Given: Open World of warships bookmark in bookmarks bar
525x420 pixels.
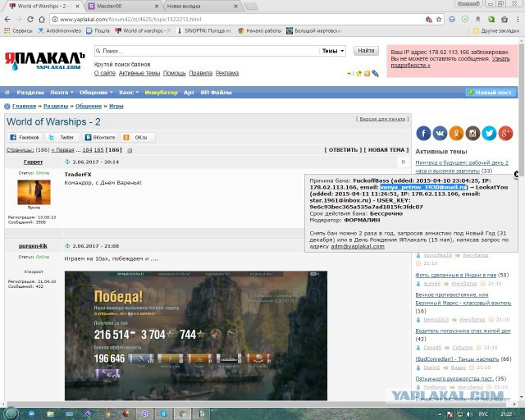Looking at the screenshot, I should pyautogui.click(x=142, y=31).
